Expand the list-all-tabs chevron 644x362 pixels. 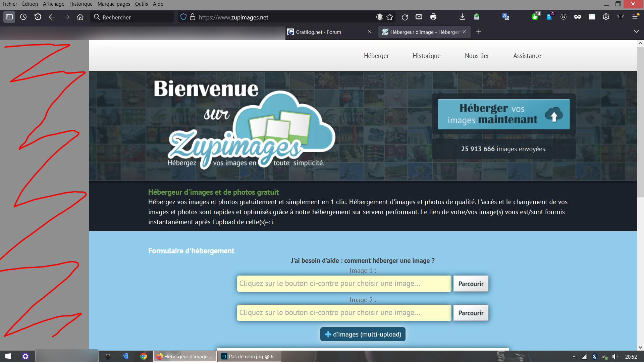(636, 32)
